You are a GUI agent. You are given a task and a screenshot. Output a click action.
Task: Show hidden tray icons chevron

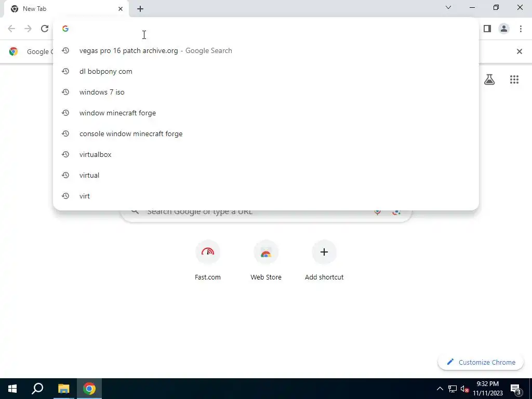point(440,389)
